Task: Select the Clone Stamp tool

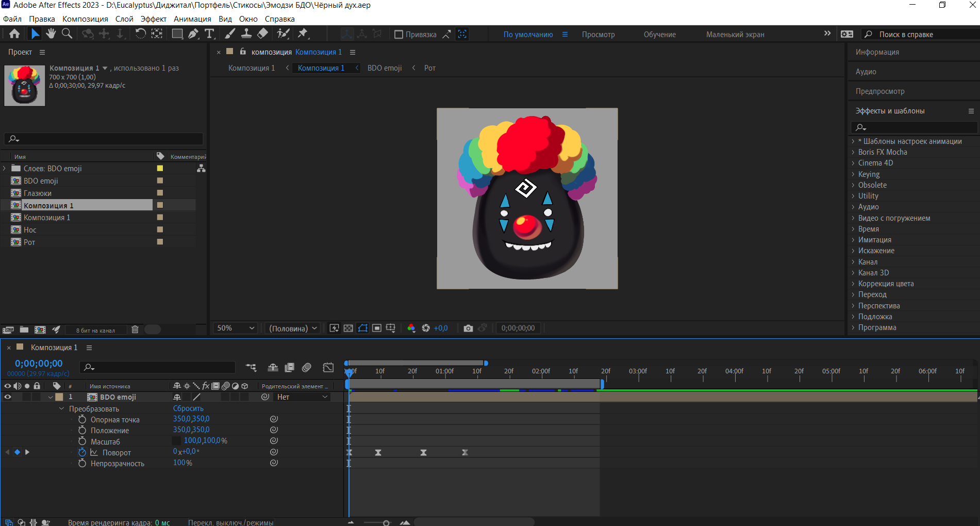Action: (x=246, y=34)
